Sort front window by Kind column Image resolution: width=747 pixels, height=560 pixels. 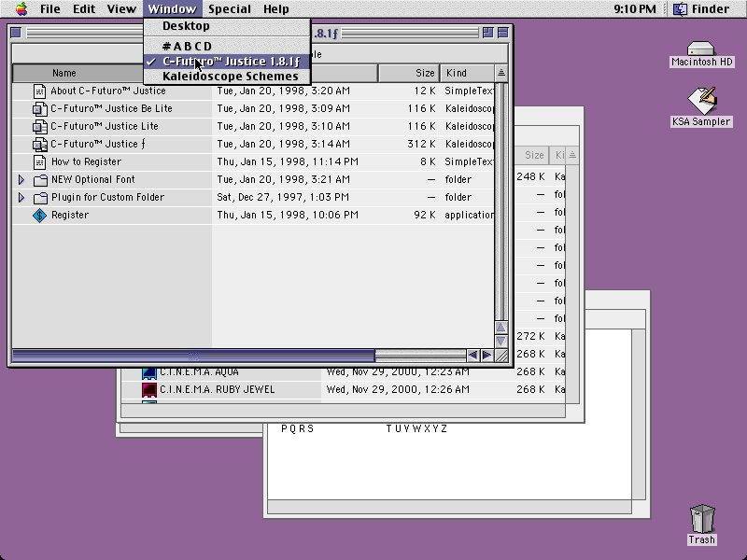[x=468, y=73]
